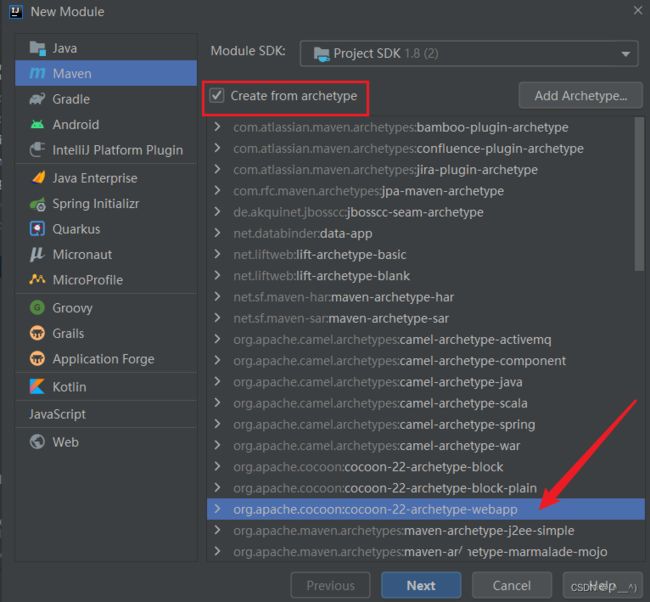Toggle the Create from archetype checkbox
The width and height of the screenshot is (650, 602).
[217, 95]
